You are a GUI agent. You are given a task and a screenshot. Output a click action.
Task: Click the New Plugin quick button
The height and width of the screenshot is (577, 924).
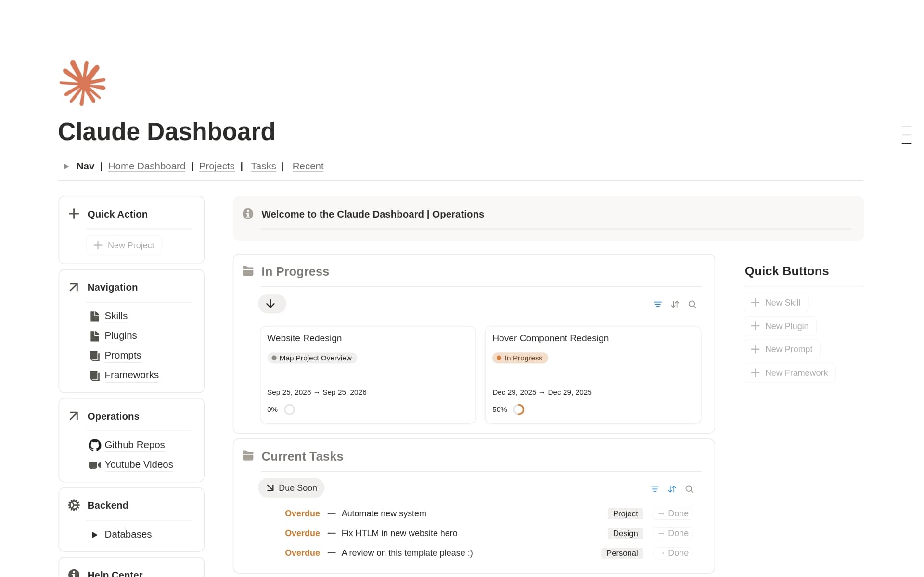click(780, 326)
